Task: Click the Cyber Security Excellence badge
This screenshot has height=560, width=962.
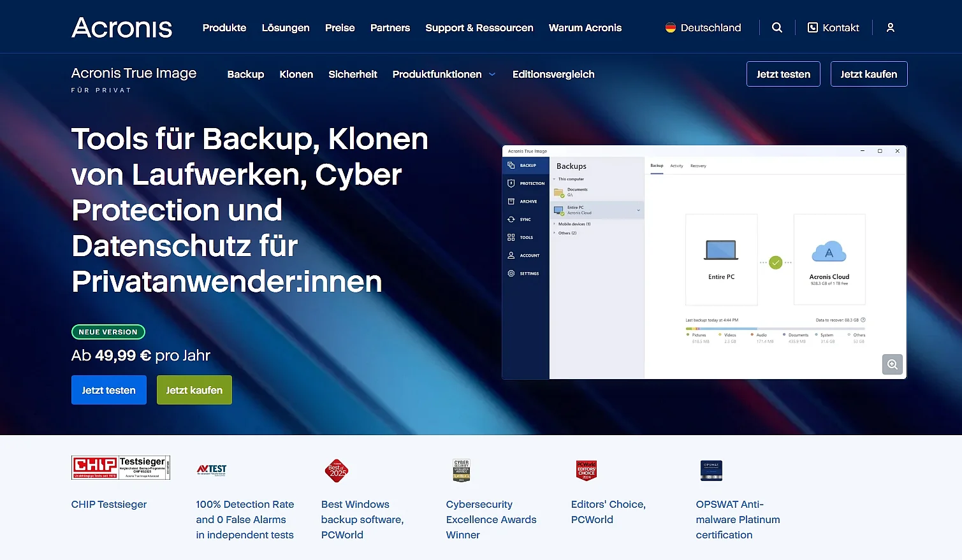Action: pyautogui.click(x=462, y=470)
